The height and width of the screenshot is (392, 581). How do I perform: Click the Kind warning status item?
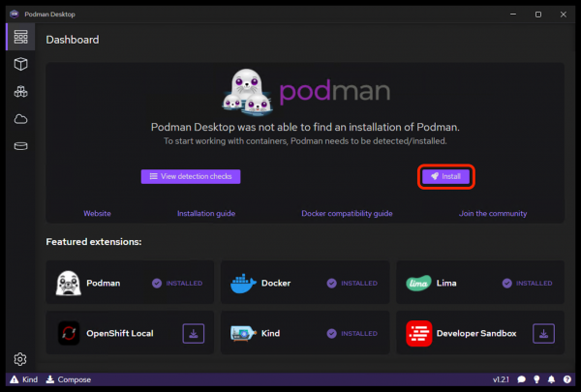pyautogui.click(x=22, y=380)
